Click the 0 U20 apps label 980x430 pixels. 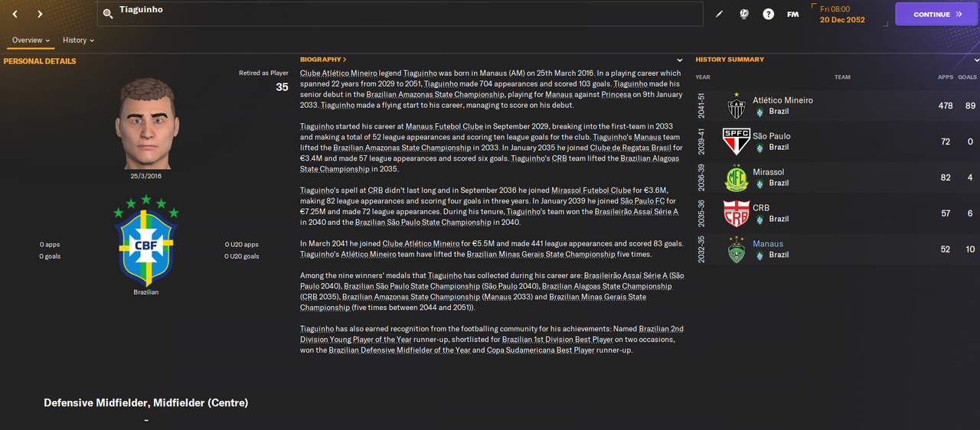[241, 245]
